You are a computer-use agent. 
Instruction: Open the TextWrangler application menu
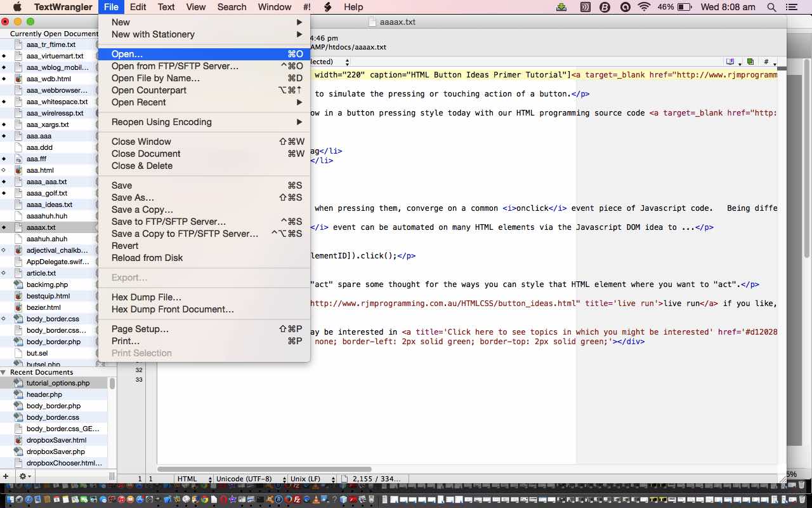(62, 7)
